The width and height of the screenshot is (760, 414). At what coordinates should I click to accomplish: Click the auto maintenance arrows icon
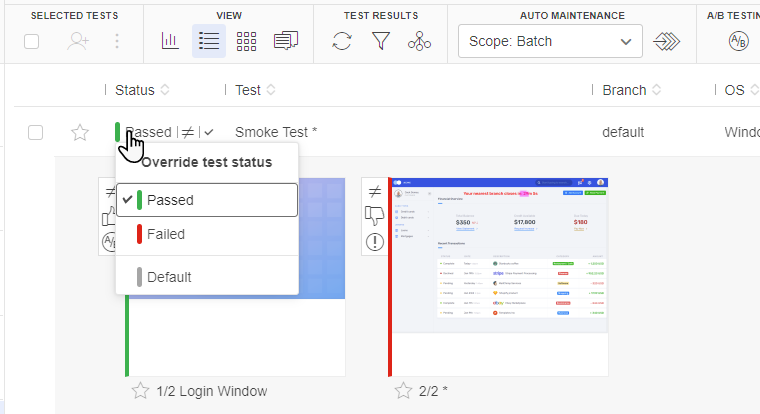click(x=666, y=41)
